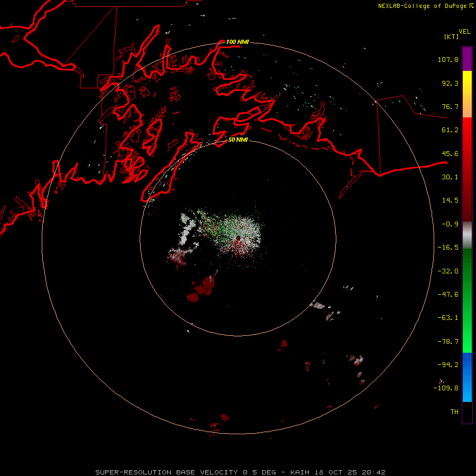Click the -0.9 velocity scale value
Screen dimensions: 476x476
point(450,224)
